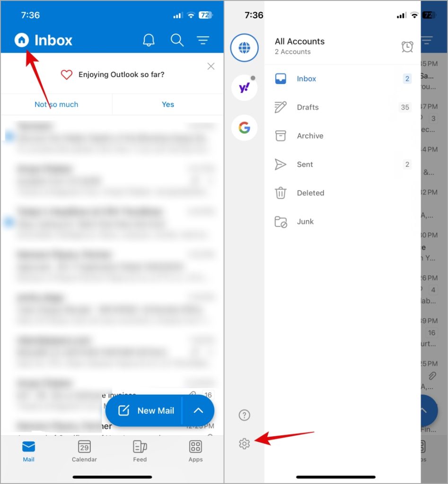Open Deleted folder in sidebar
The height and width of the screenshot is (484, 448).
tap(343, 193)
